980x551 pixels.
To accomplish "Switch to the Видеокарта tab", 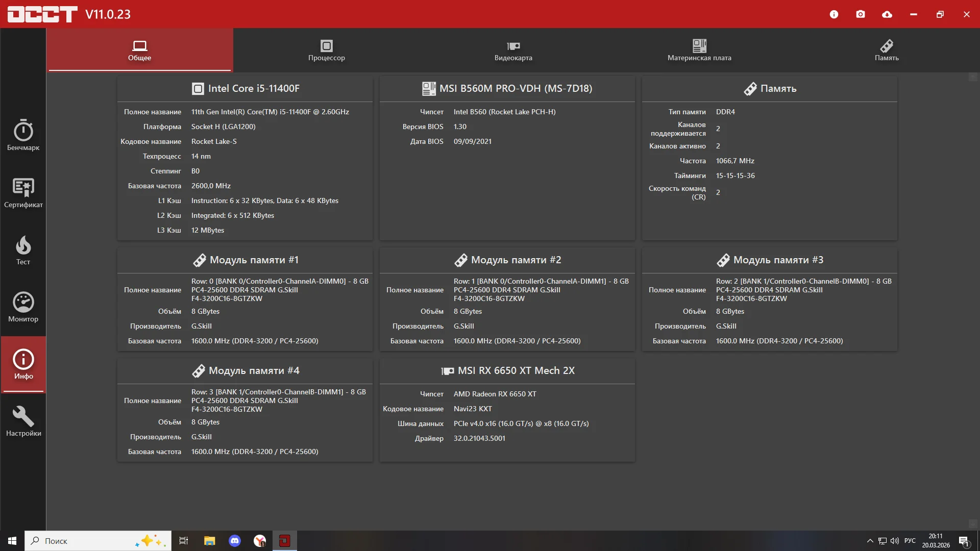I will tap(513, 50).
